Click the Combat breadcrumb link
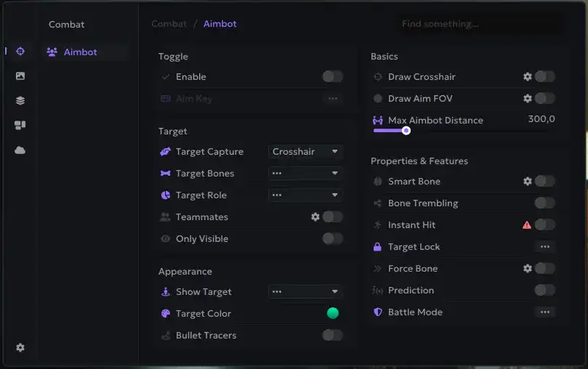This screenshot has height=369, width=588. coord(169,24)
